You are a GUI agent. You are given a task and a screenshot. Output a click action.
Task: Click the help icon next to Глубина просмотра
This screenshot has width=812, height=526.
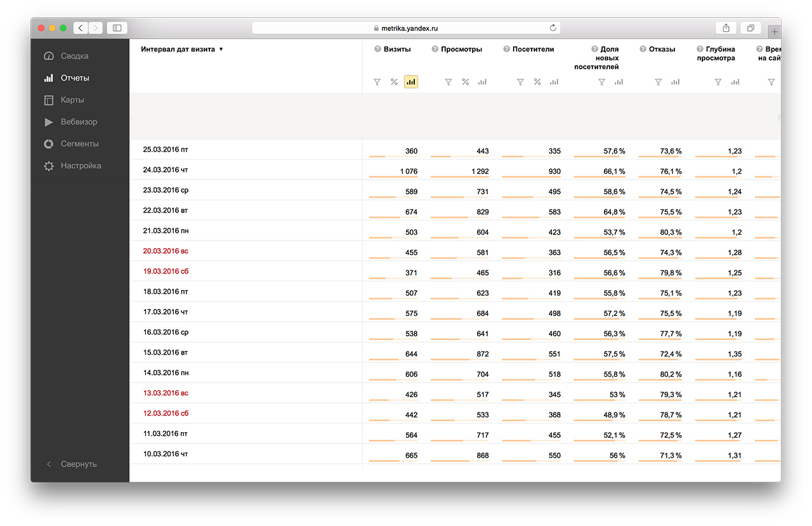[700, 49]
